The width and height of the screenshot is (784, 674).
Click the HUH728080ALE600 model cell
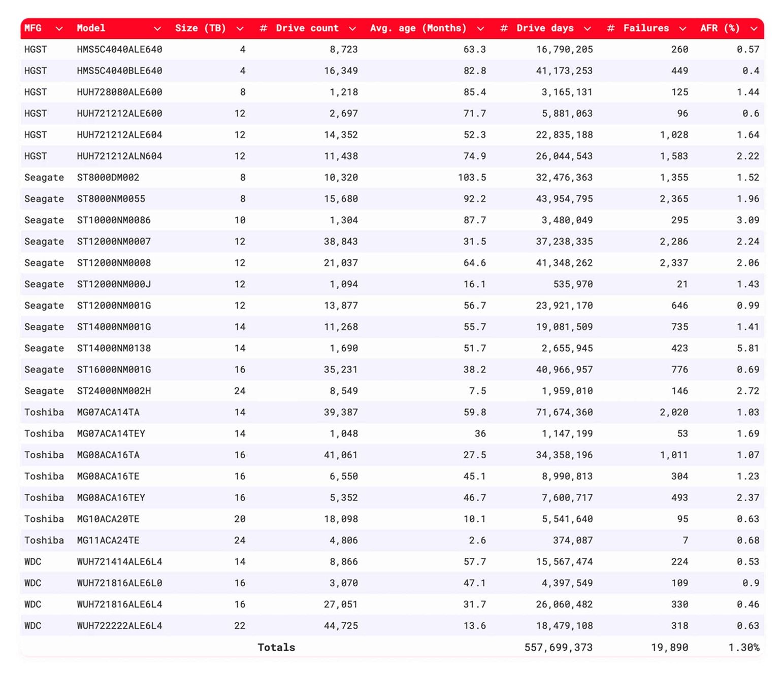[119, 92]
